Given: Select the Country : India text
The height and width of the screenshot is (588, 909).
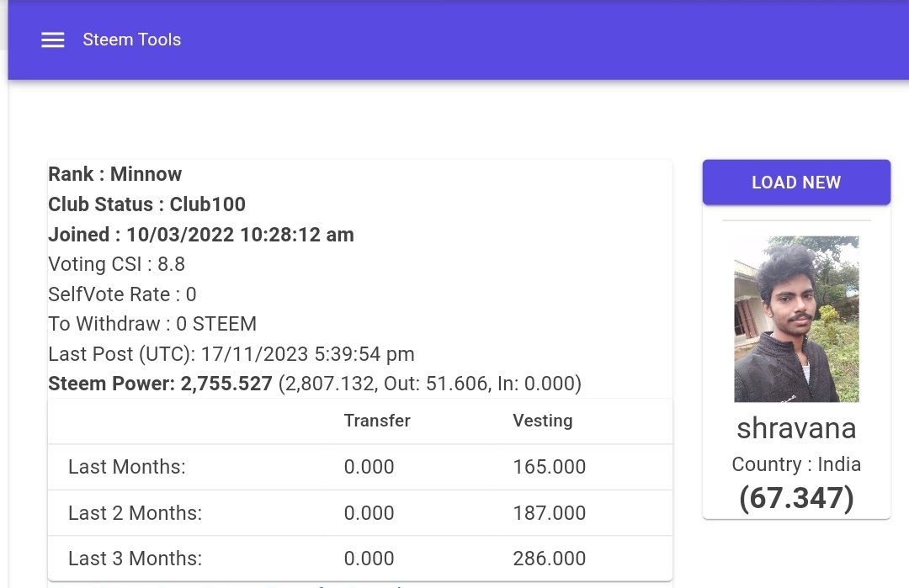Looking at the screenshot, I should [796, 464].
